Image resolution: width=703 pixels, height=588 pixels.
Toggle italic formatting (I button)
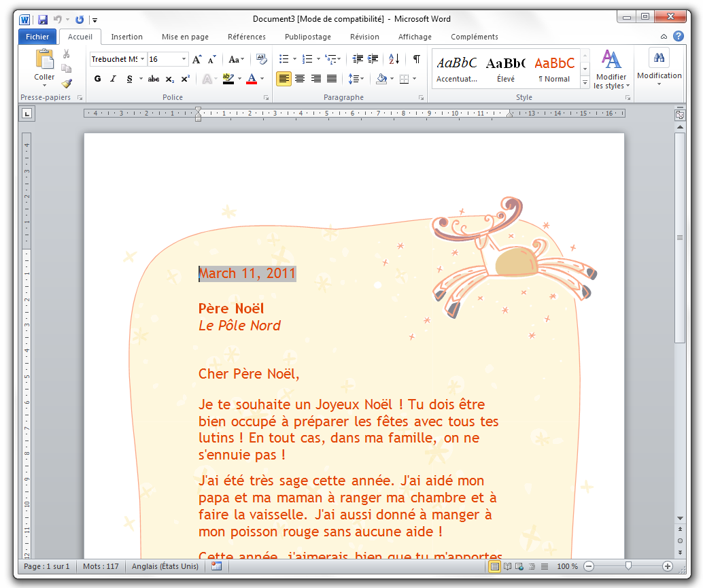(x=113, y=79)
